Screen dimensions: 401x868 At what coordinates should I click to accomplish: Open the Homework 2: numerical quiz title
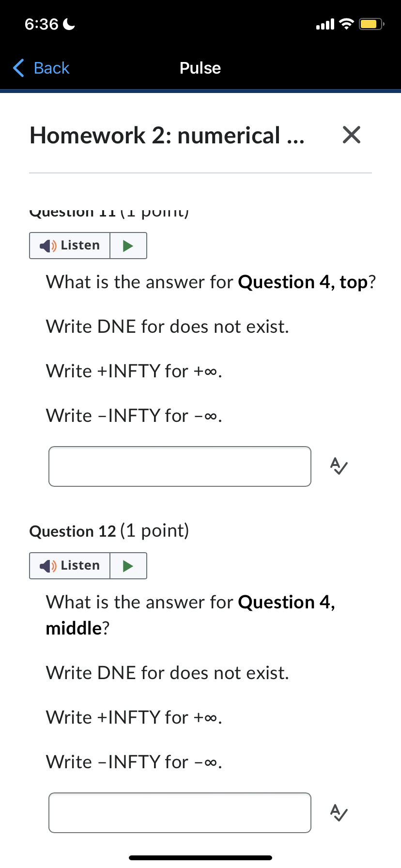tap(167, 136)
